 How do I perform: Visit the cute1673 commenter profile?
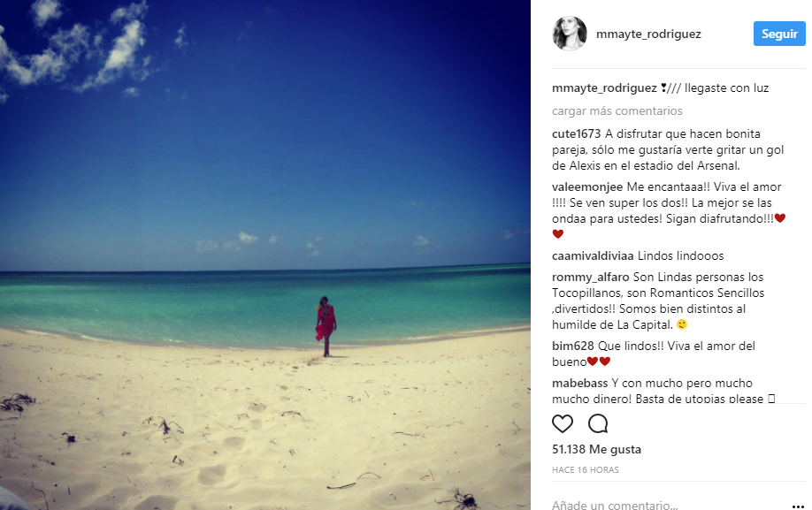pos(576,134)
